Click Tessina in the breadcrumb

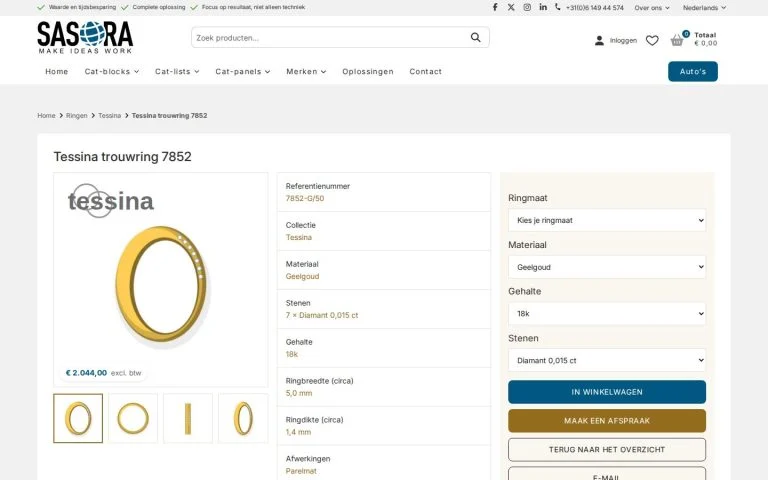click(x=109, y=116)
